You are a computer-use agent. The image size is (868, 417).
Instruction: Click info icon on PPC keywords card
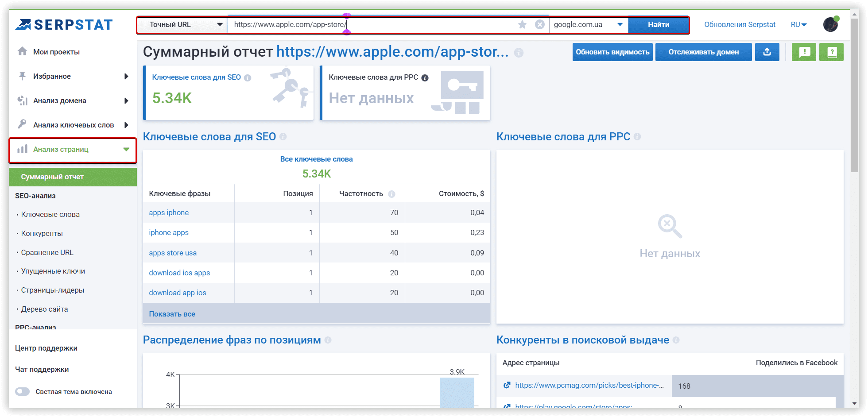point(425,78)
